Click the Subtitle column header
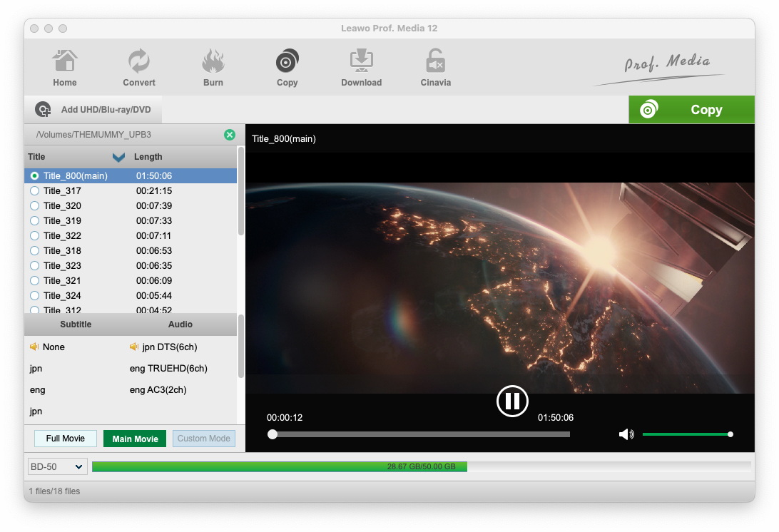The height and width of the screenshot is (532, 779). click(x=76, y=324)
